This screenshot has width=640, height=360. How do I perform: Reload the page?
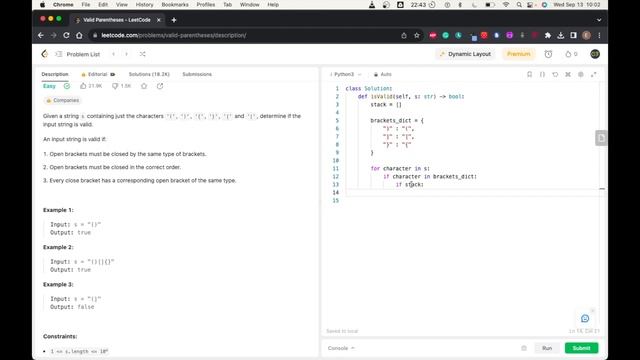(x=66, y=36)
